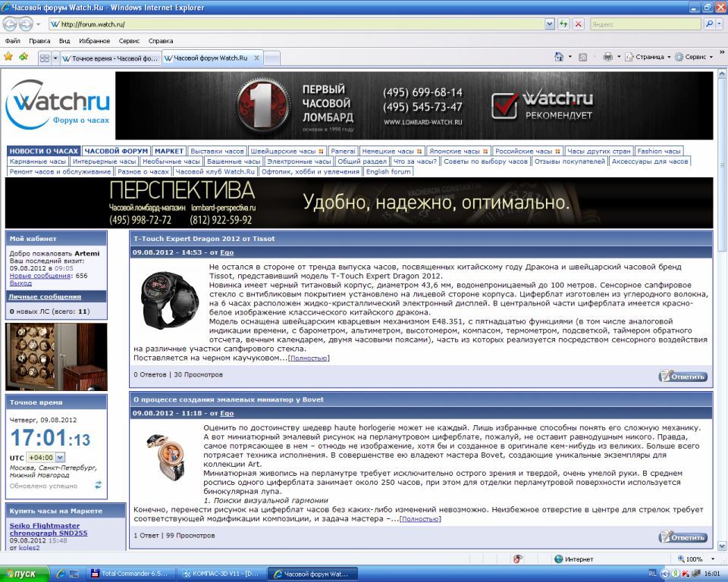Open the Избранное menu
The width and height of the screenshot is (728, 582).
tap(94, 41)
